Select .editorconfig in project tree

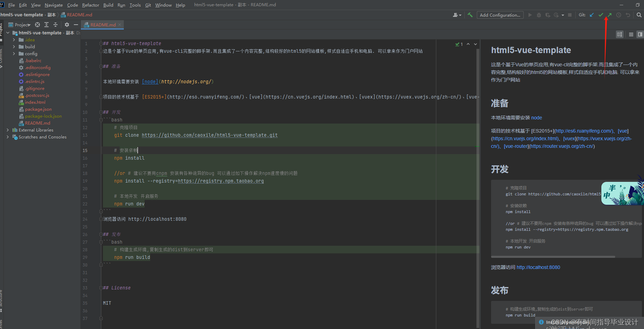coord(38,67)
